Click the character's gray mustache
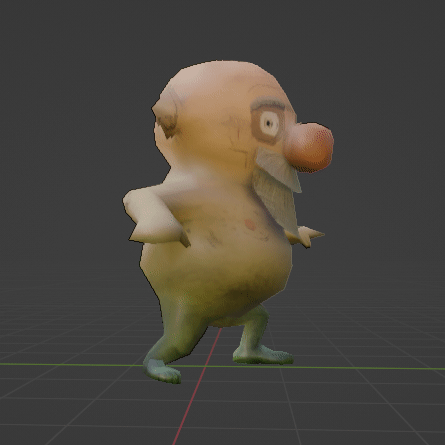 pos(279,170)
